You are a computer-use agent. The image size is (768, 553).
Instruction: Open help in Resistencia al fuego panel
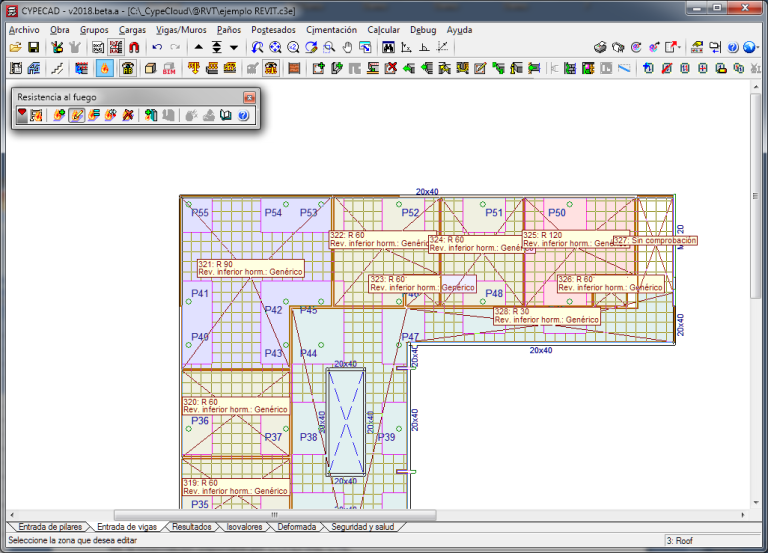(243, 116)
